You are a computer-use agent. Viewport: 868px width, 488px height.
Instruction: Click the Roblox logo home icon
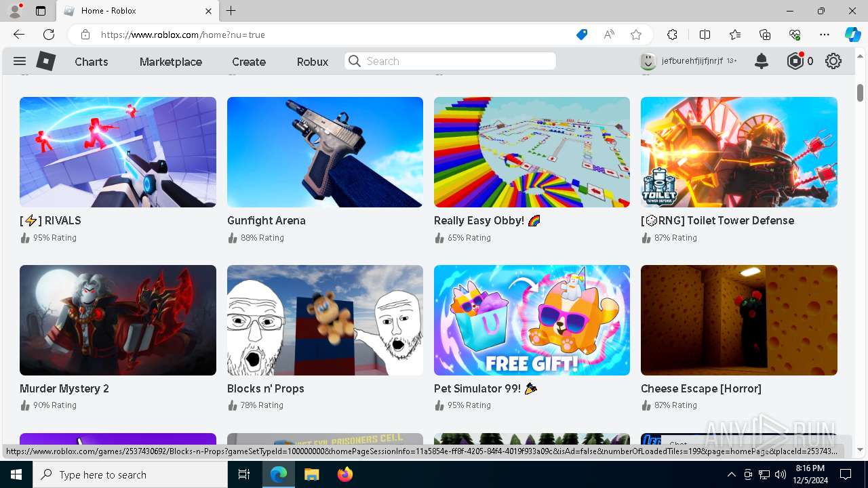point(45,61)
